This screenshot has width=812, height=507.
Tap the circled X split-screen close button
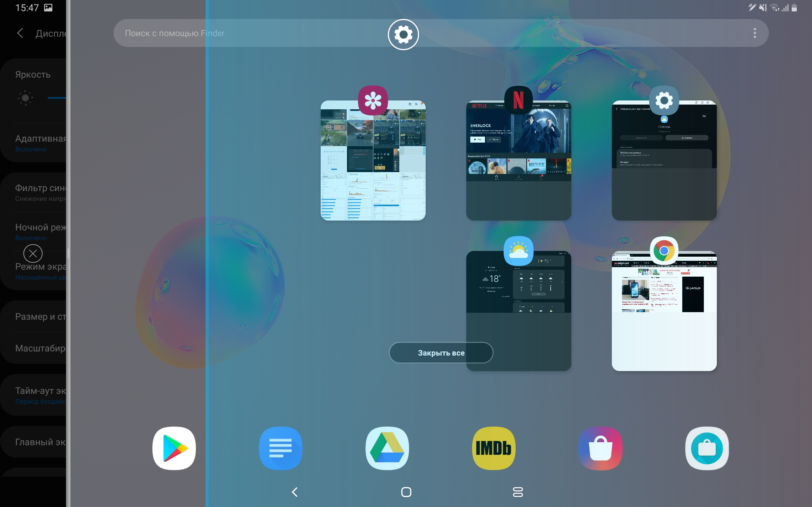pos(33,253)
